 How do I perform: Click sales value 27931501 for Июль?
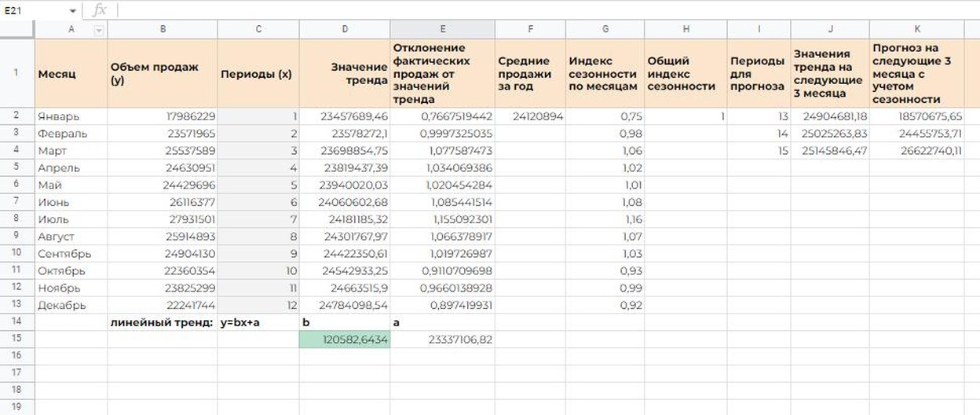(x=163, y=219)
